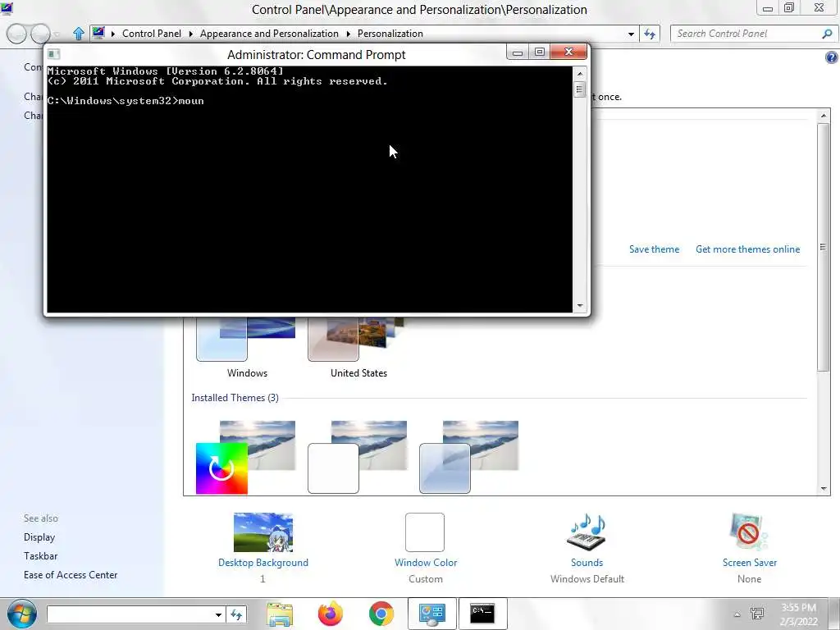Click the Up arrow navigation icon
Screen dimensions: 840x630
pos(78,34)
